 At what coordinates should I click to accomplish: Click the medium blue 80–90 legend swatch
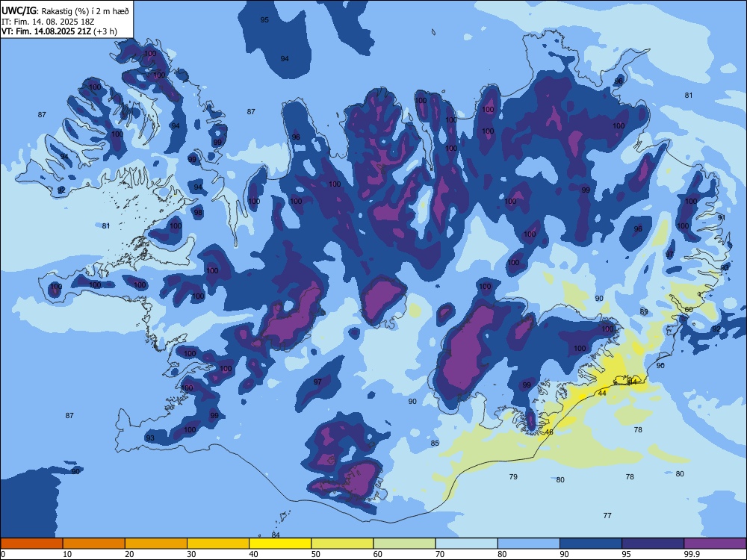[529, 544]
